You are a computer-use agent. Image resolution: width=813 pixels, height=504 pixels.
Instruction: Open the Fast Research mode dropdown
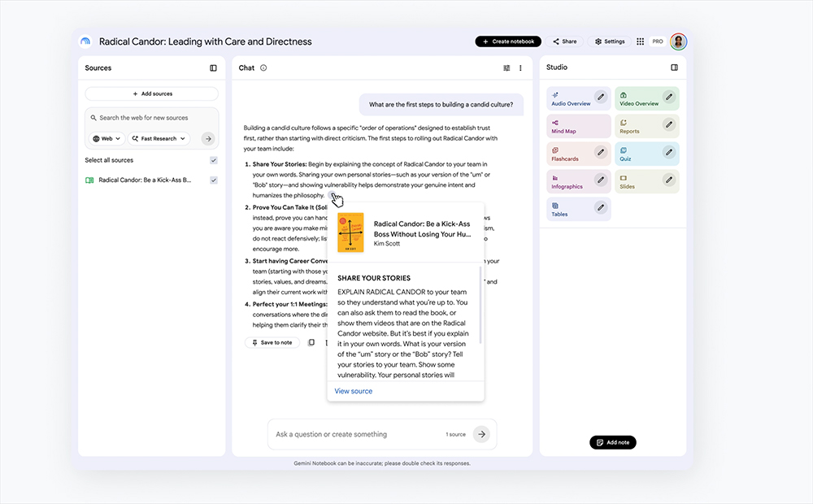click(x=159, y=138)
